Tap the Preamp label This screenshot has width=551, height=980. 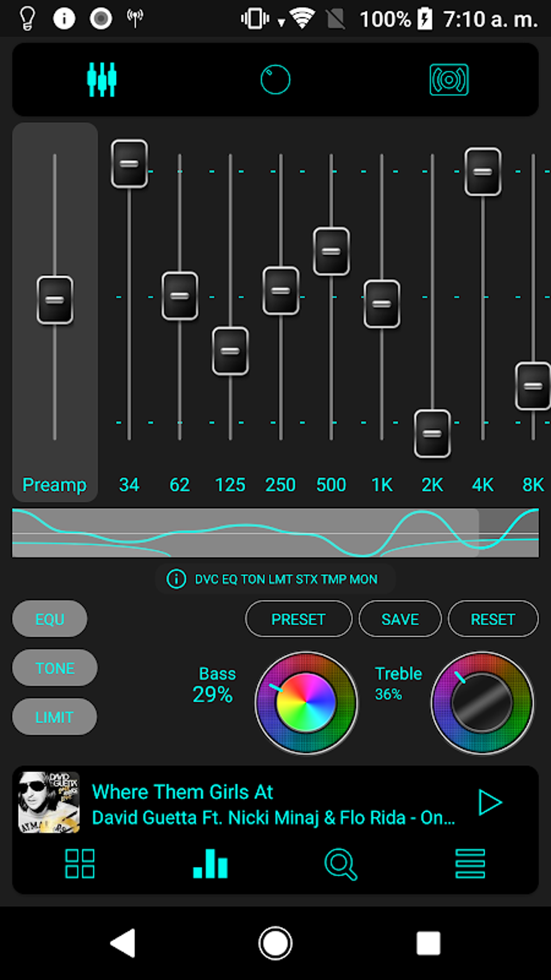55,485
